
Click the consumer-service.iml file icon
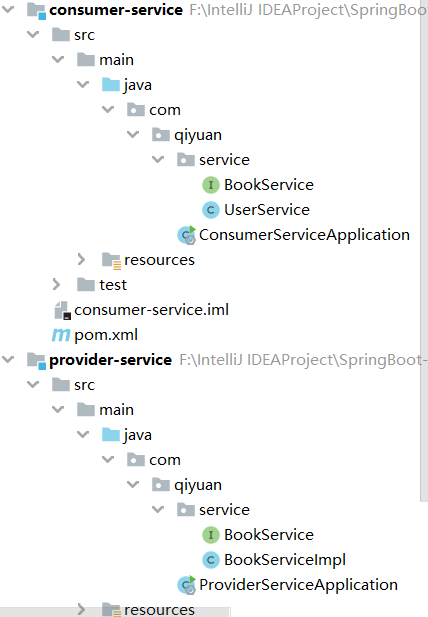(62, 310)
